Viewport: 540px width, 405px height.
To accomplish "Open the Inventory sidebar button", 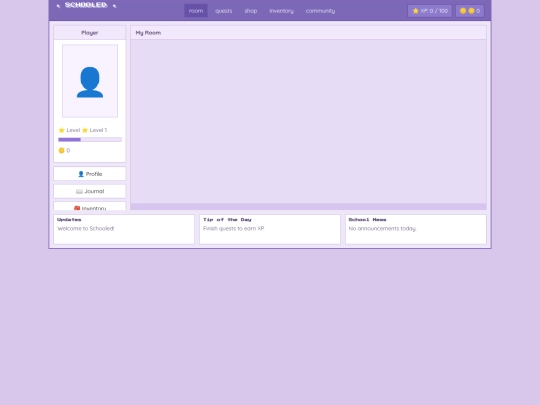I will coord(90,206).
